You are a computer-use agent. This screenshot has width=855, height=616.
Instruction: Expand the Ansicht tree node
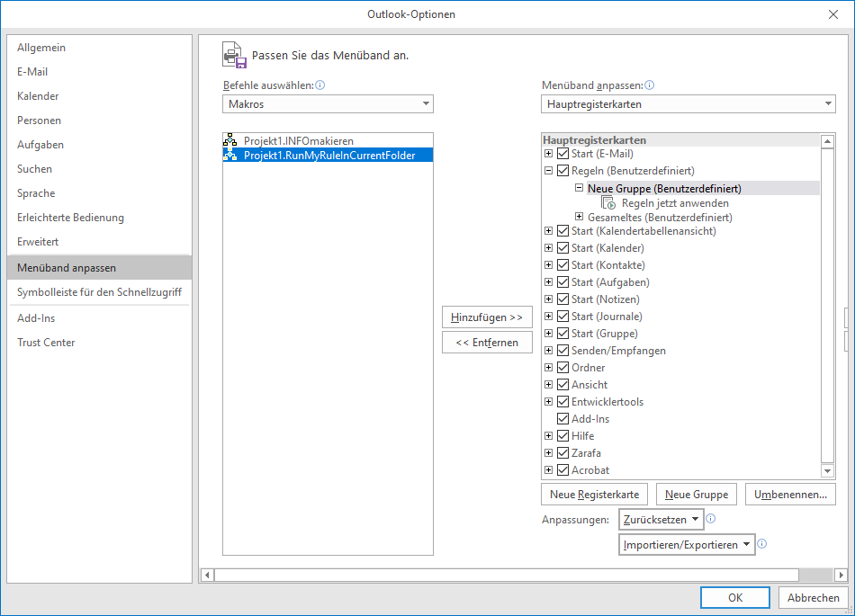click(549, 385)
